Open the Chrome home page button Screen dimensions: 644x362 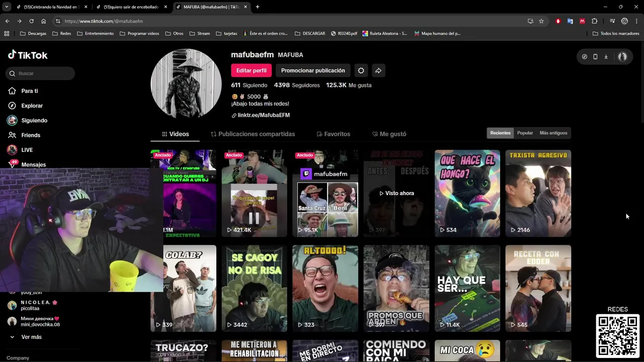[43, 21]
